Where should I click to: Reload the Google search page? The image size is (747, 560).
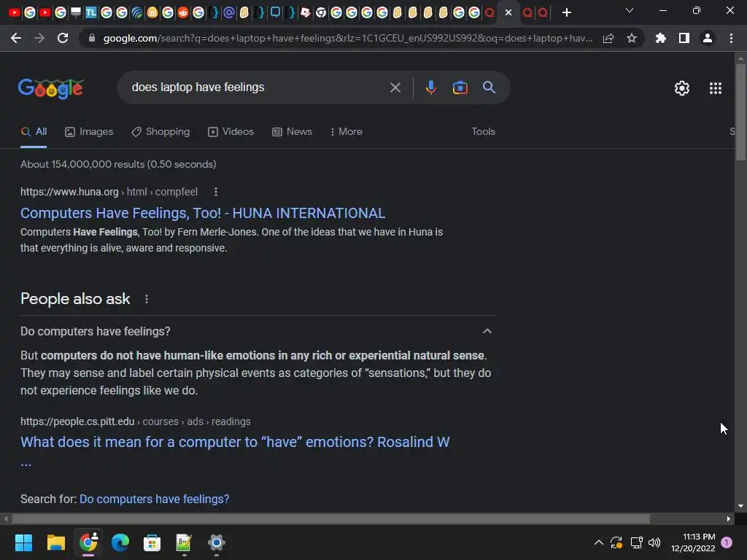pyautogui.click(x=63, y=38)
